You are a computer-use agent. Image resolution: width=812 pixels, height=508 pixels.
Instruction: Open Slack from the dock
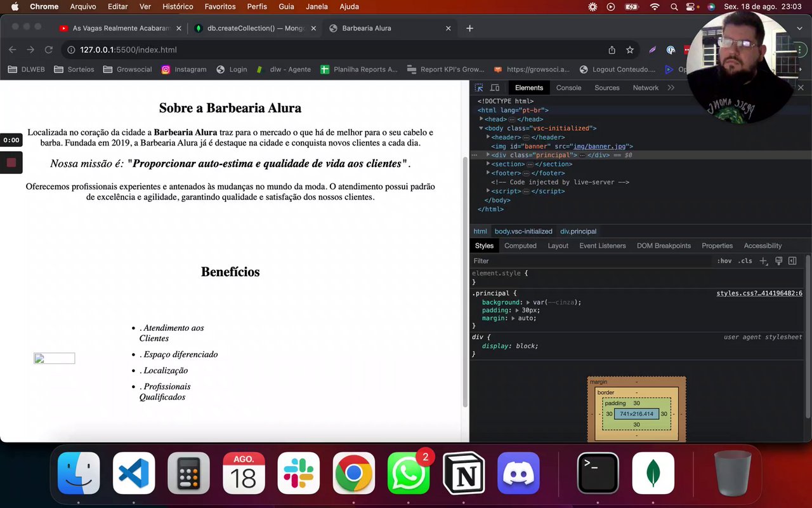[298, 473]
